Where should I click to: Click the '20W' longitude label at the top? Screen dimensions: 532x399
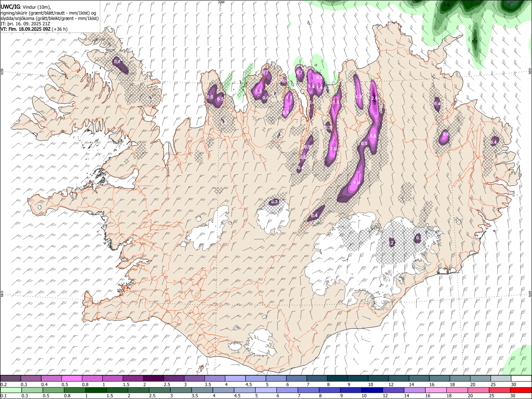click(x=221, y=2)
